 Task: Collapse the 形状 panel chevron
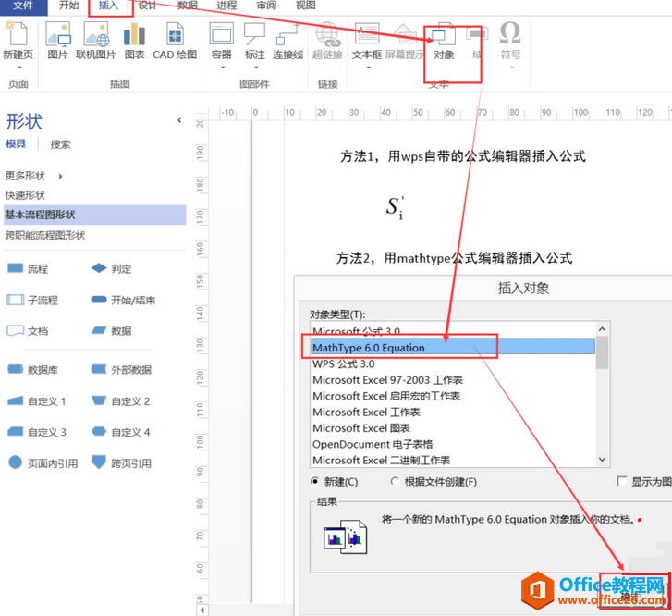tap(179, 120)
